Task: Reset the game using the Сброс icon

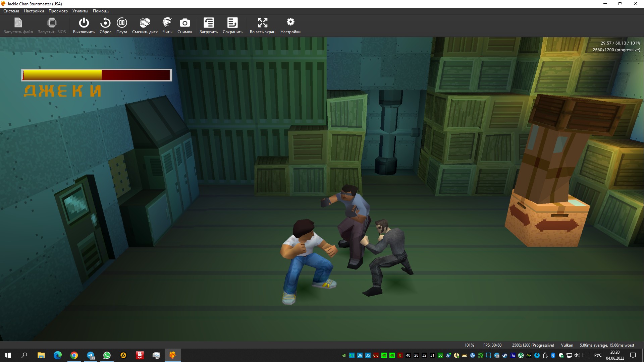Action: pyautogui.click(x=105, y=26)
